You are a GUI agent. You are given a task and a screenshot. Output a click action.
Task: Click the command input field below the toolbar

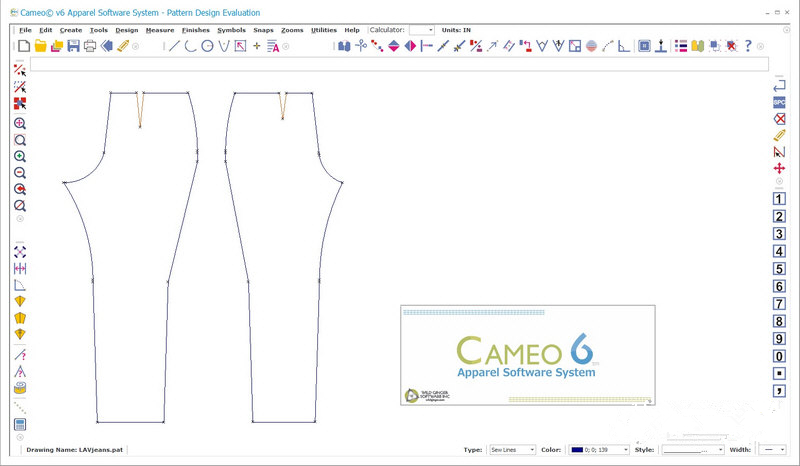[x=399, y=64]
